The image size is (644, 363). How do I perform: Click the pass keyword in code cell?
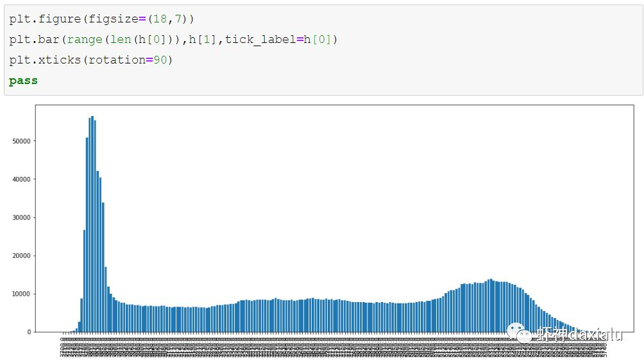click(23, 80)
